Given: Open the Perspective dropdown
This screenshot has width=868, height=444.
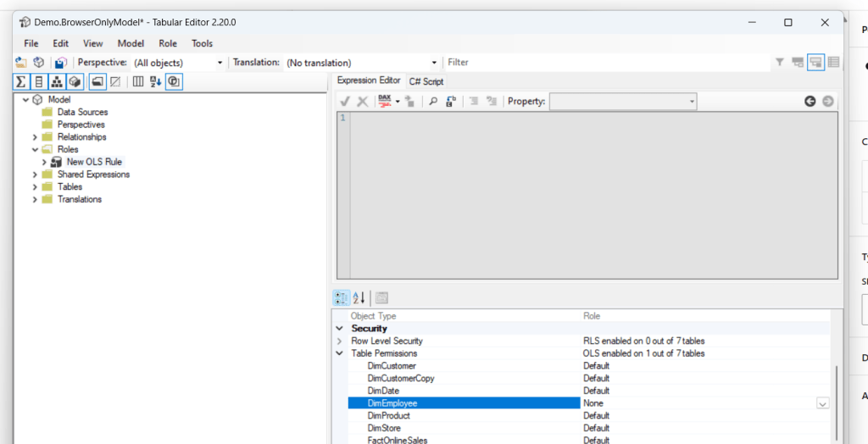Looking at the screenshot, I should (x=220, y=63).
